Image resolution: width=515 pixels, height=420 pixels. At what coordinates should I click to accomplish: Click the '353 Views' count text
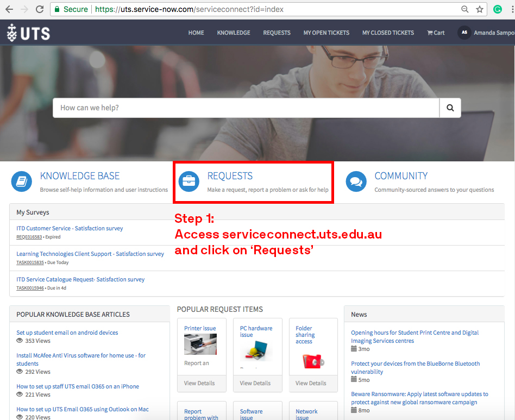point(38,341)
